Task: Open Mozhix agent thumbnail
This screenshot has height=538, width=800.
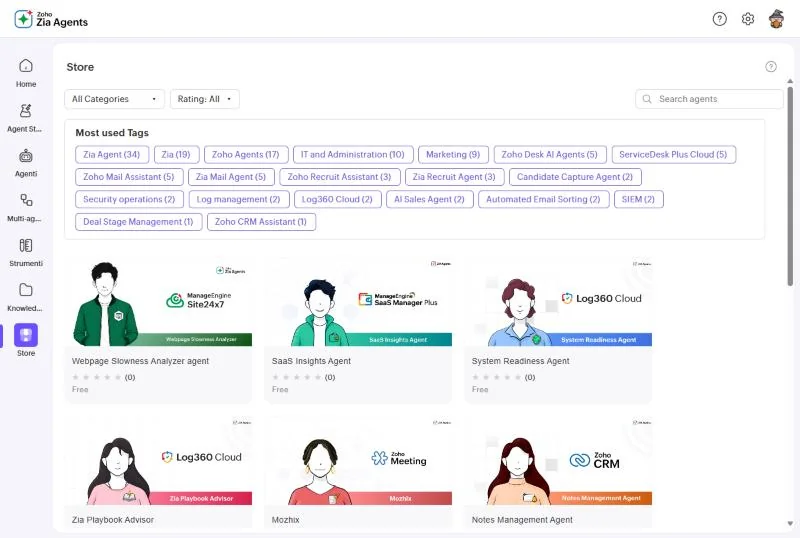Action: coord(358,461)
